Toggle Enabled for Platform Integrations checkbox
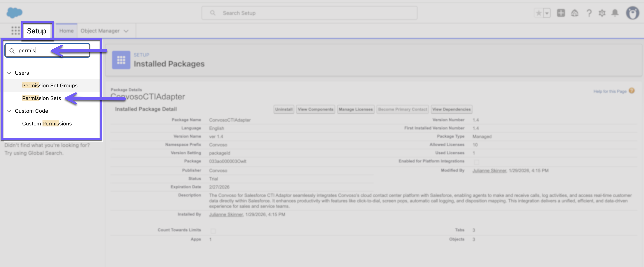 tap(476, 162)
